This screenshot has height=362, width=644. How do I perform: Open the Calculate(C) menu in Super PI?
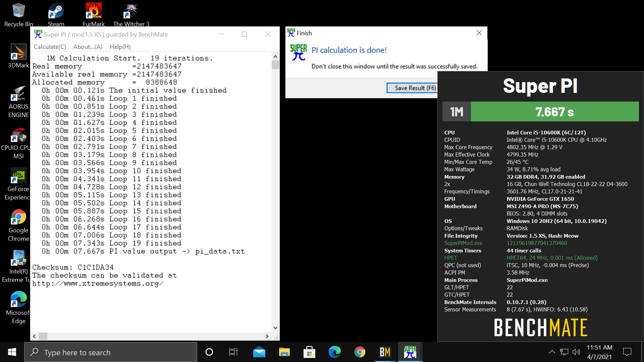pos(50,47)
